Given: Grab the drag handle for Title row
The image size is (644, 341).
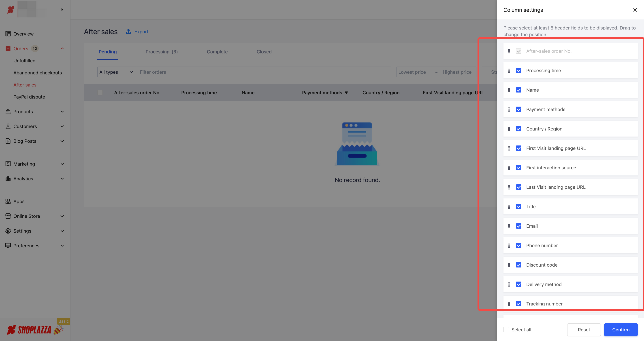Looking at the screenshot, I should coord(509,207).
